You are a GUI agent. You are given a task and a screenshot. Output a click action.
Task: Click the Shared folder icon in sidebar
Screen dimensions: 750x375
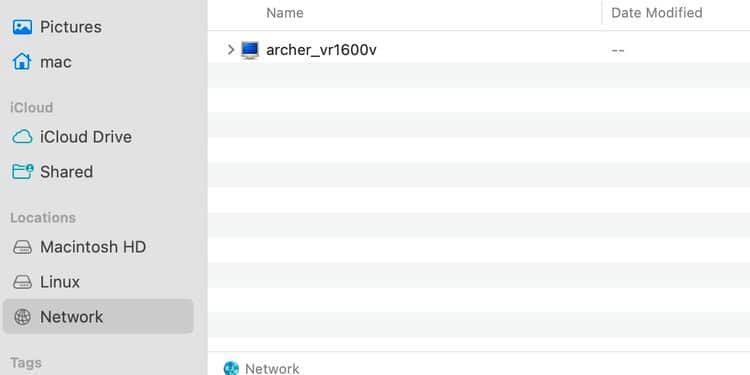click(22, 172)
